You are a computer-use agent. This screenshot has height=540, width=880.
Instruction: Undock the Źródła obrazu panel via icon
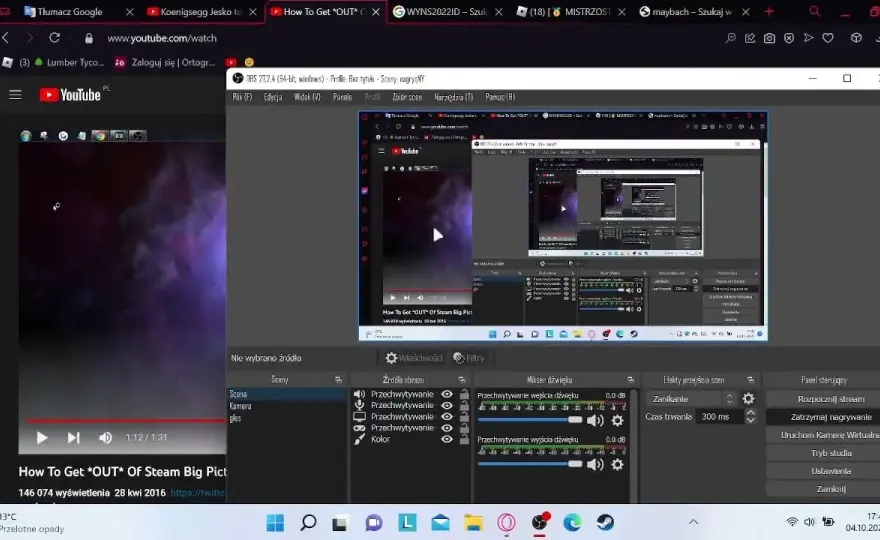[461, 380]
